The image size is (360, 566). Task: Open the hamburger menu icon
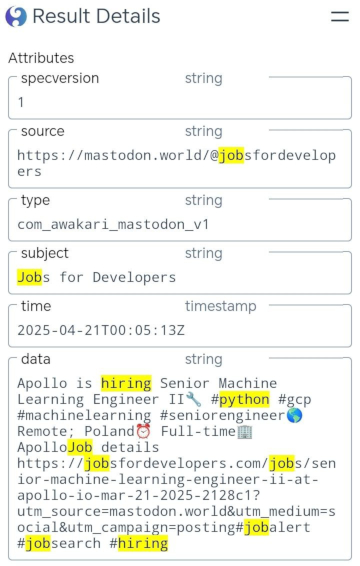click(340, 17)
